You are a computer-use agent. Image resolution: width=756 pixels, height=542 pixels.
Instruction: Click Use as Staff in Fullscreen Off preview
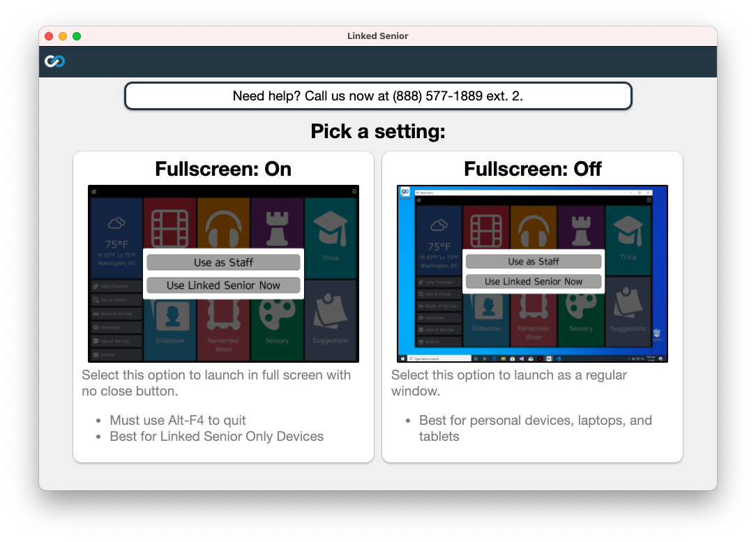pyautogui.click(x=533, y=262)
